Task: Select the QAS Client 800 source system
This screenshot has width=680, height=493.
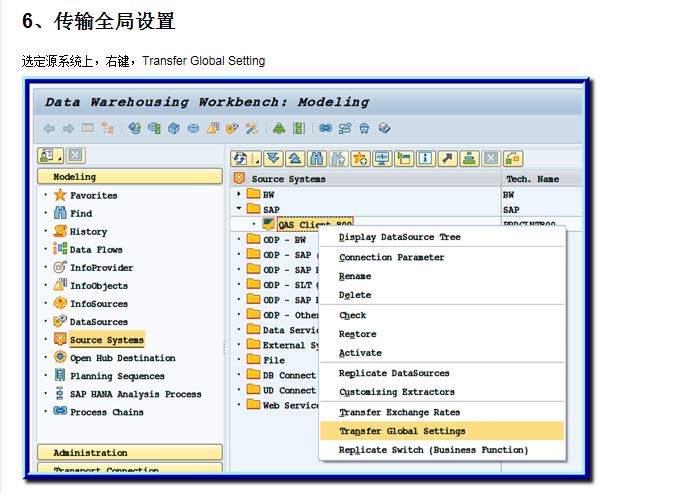Action: (315, 224)
